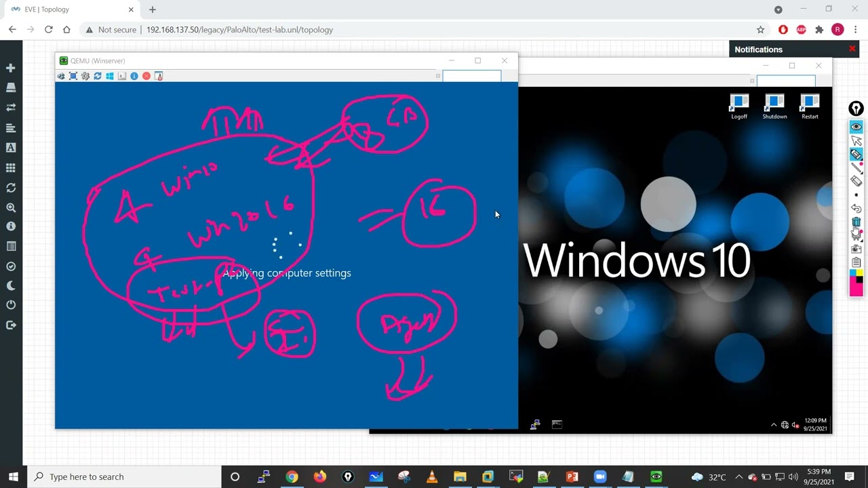This screenshot has width=868, height=488.
Task: Click the taskbar search box
Action: (124, 476)
